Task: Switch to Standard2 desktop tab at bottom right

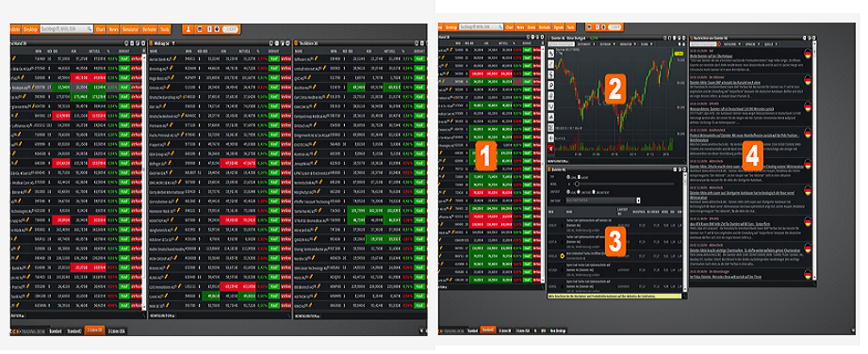Action: (487, 330)
